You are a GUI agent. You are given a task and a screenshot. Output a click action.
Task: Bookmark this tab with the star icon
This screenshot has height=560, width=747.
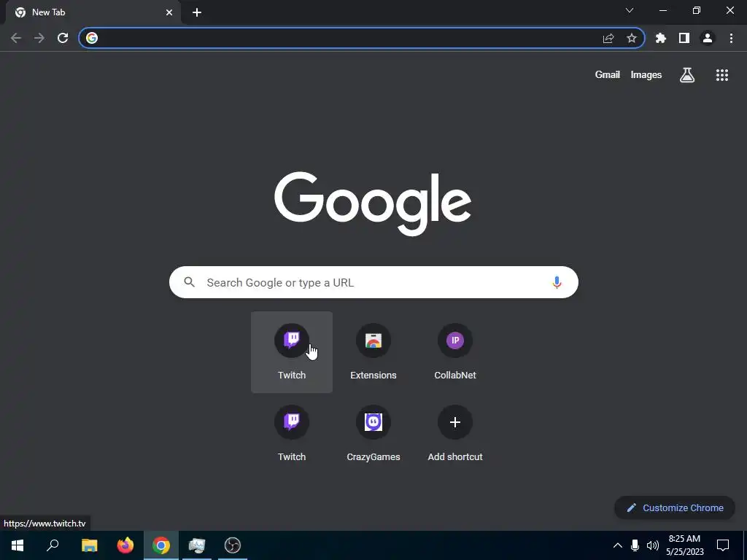632,38
